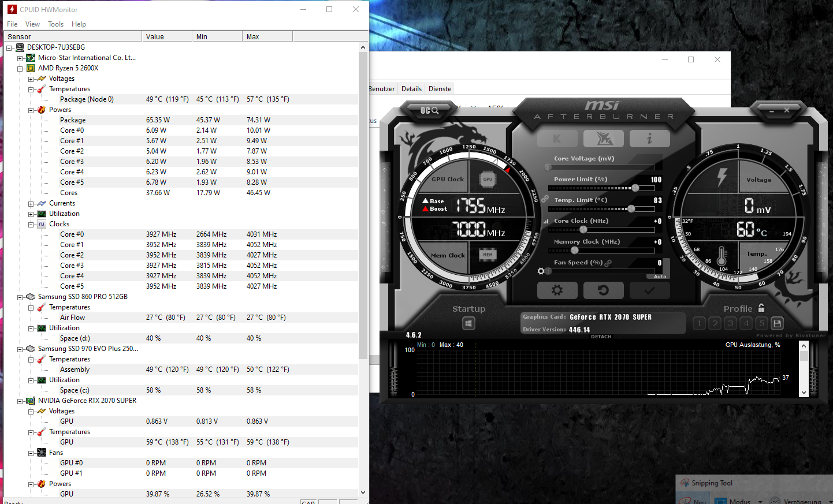The width and height of the screenshot is (833, 504).
Task: Adjust the Memory Clock slider in Afterburner
Action: pos(601,250)
